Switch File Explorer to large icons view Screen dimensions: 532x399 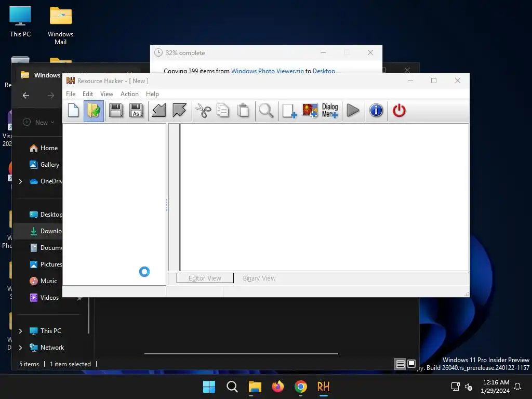point(411,364)
